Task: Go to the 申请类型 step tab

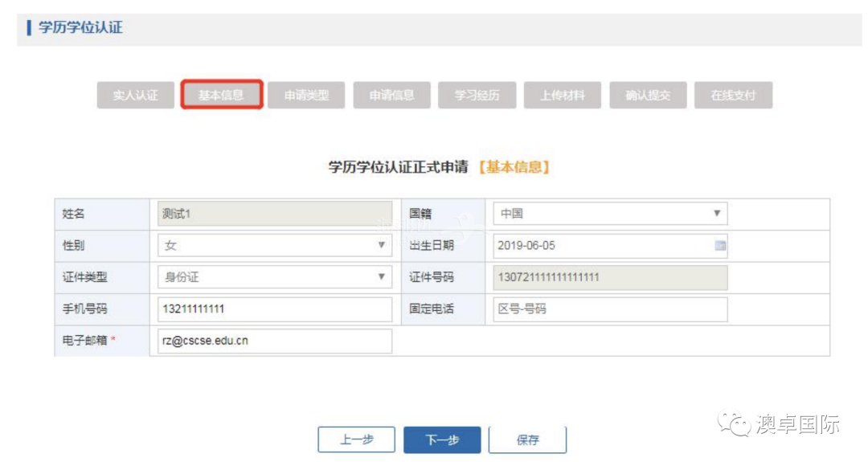Action: coord(306,95)
